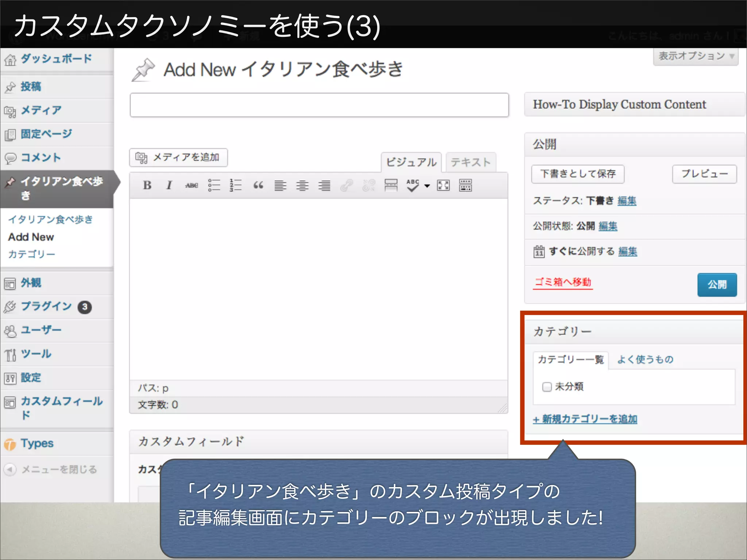Click + 新規カテゴリーを追加 link
Image resolution: width=747 pixels, height=560 pixels.
(x=585, y=419)
